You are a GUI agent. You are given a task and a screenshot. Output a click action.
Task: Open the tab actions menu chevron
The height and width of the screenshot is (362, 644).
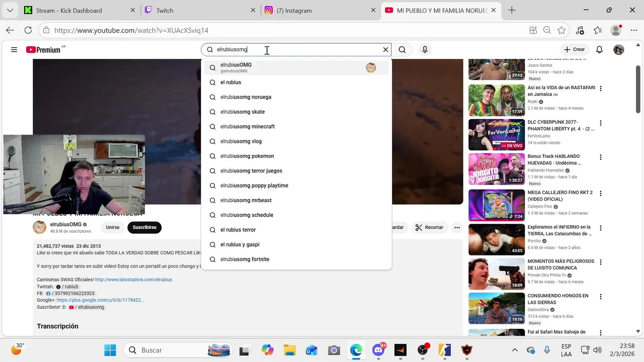[10, 10]
